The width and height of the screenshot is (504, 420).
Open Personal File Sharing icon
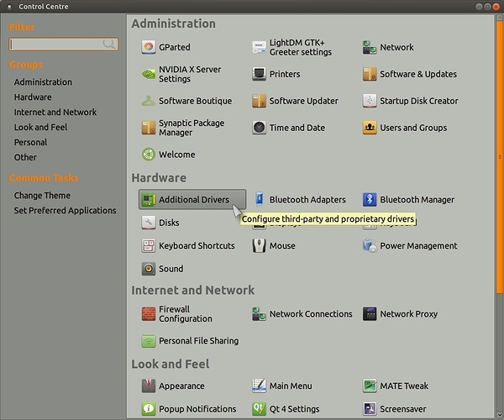point(149,341)
